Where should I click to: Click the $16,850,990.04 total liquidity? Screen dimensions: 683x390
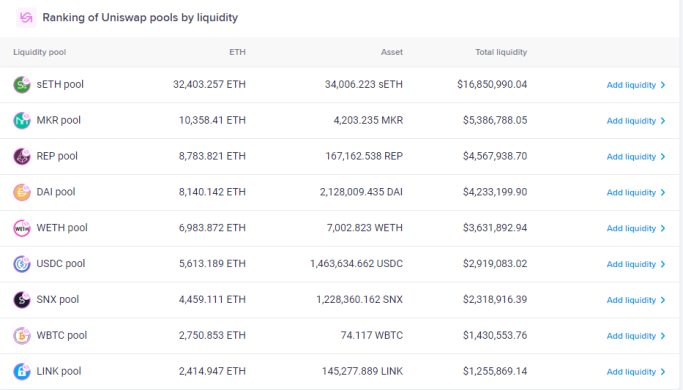(492, 85)
